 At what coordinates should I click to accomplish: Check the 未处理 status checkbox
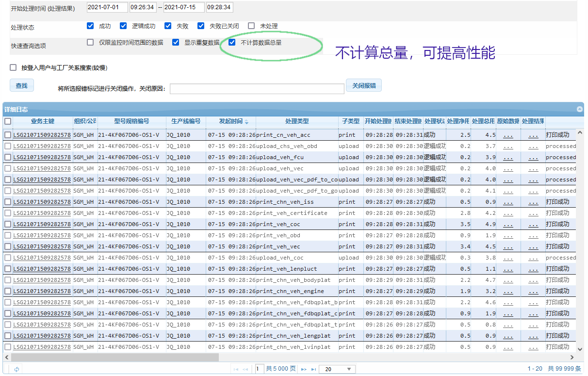[x=251, y=26]
